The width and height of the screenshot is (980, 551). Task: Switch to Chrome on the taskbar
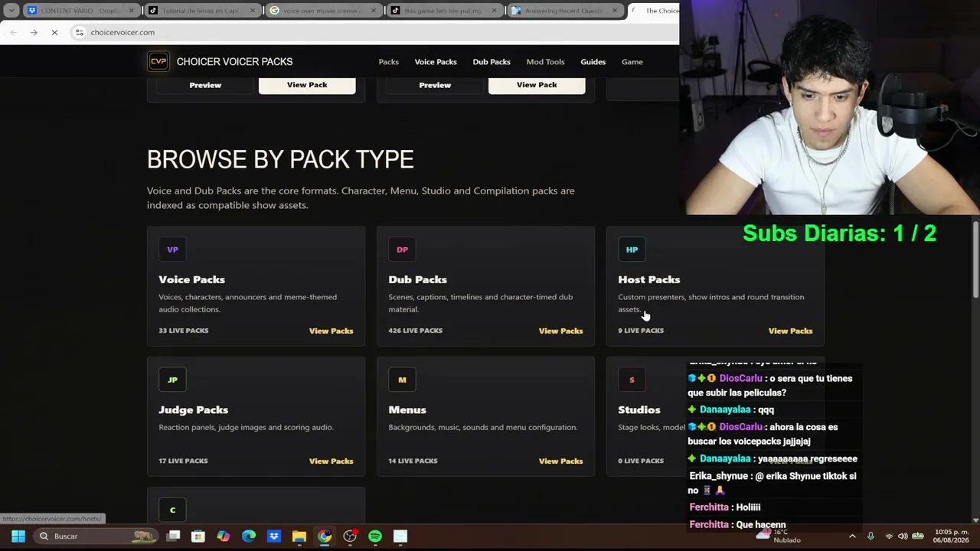click(x=325, y=536)
